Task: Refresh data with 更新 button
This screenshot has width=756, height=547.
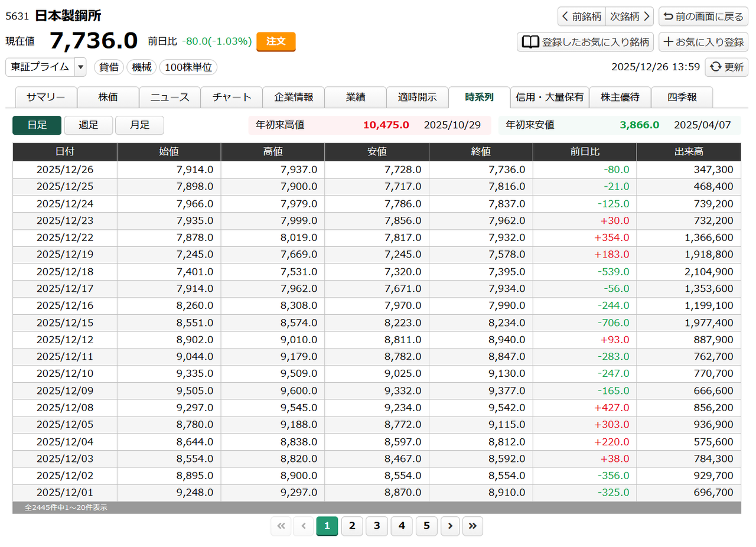Action: [x=726, y=67]
